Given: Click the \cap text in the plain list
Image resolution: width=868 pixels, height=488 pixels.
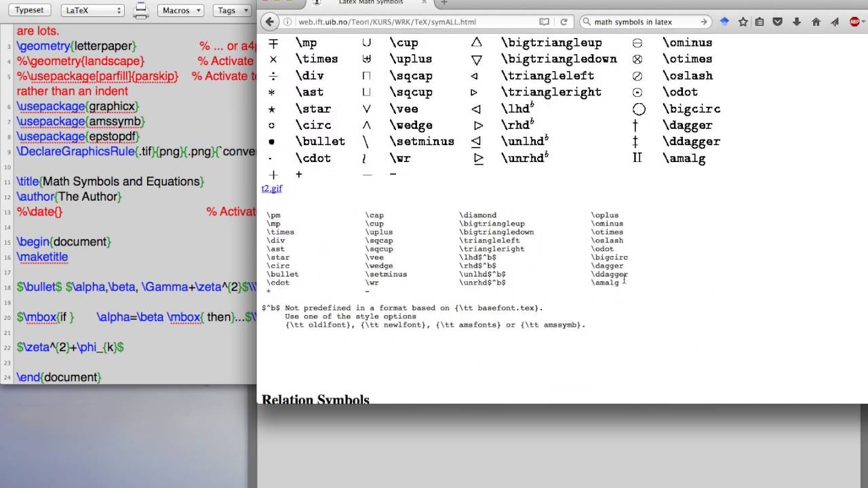Looking at the screenshot, I should coord(374,216).
